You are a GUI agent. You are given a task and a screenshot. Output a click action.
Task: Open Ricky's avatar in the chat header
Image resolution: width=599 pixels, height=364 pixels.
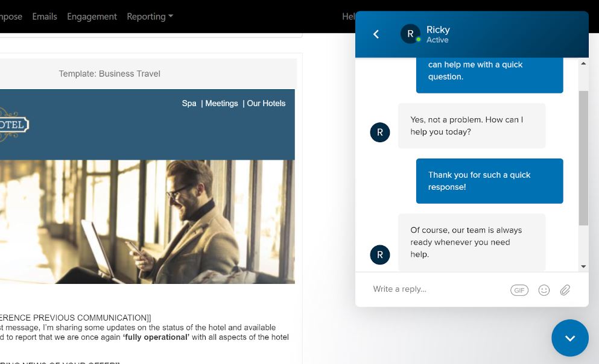[410, 34]
